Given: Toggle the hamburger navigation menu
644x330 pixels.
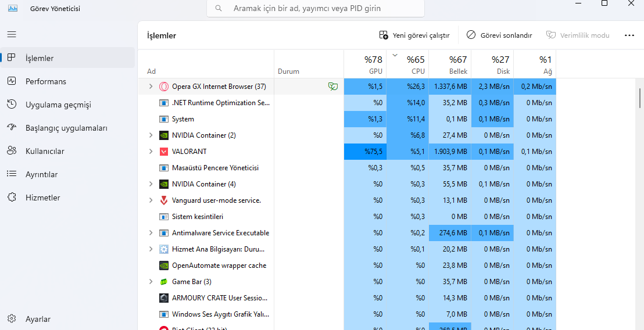Looking at the screenshot, I should (x=12, y=34).
